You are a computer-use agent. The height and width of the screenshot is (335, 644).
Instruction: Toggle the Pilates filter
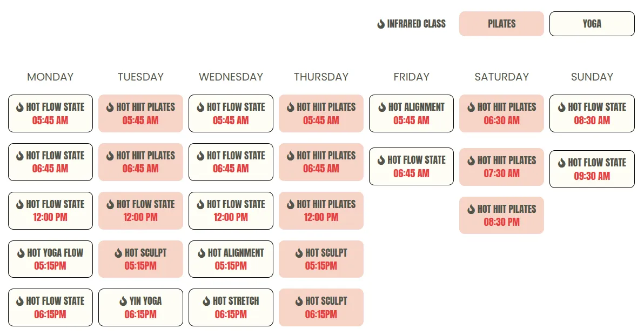pos(501,24)
